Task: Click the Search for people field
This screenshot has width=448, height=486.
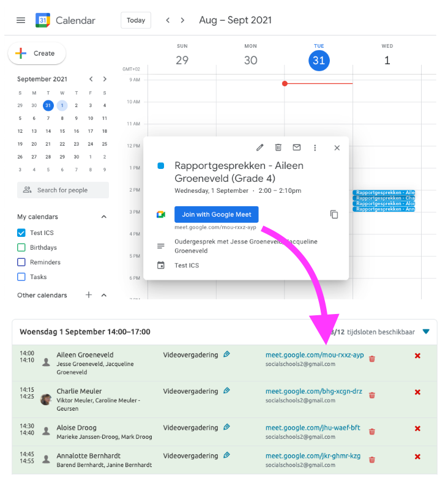Action: tap(63, 190)
